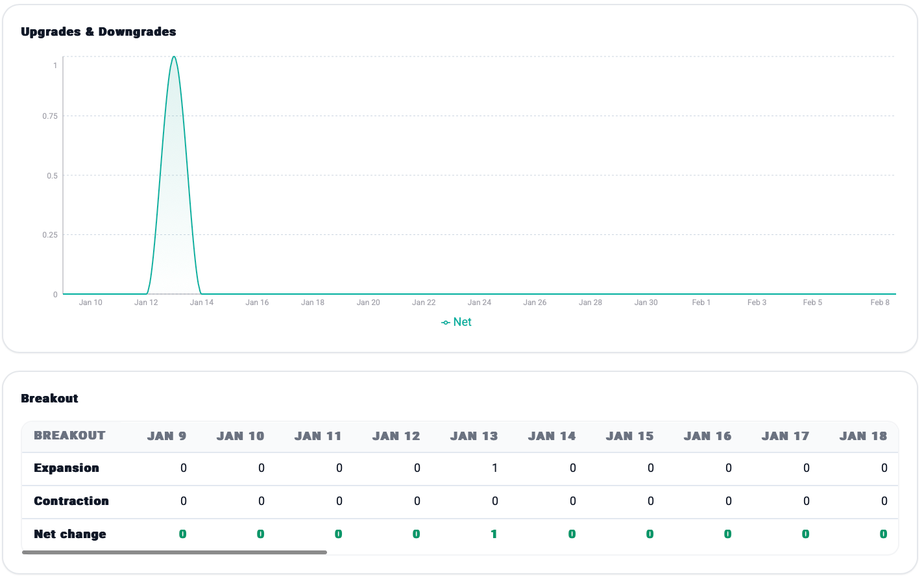Click the JAN 13 column header

(x=474, y=436)
